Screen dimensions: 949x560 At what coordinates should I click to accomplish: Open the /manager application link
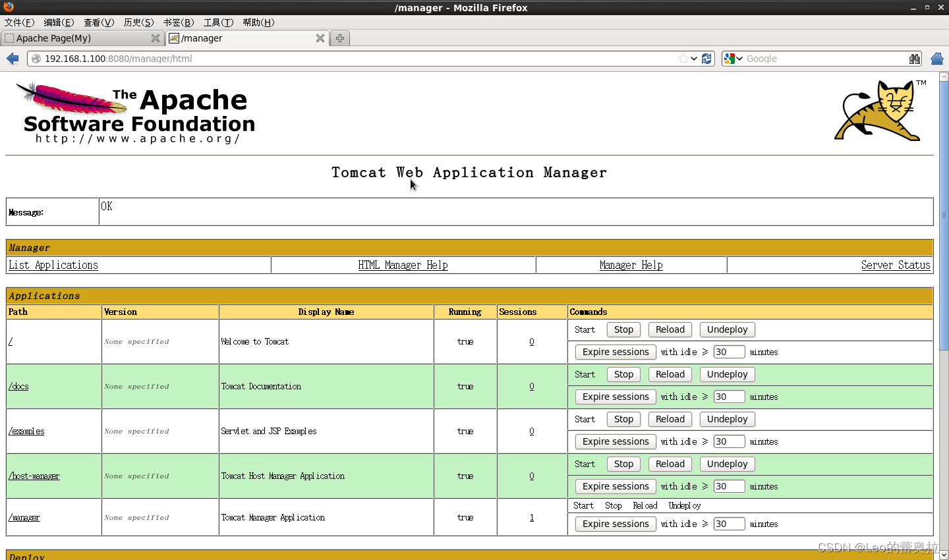pyautogui.click(x=24, y=517)
